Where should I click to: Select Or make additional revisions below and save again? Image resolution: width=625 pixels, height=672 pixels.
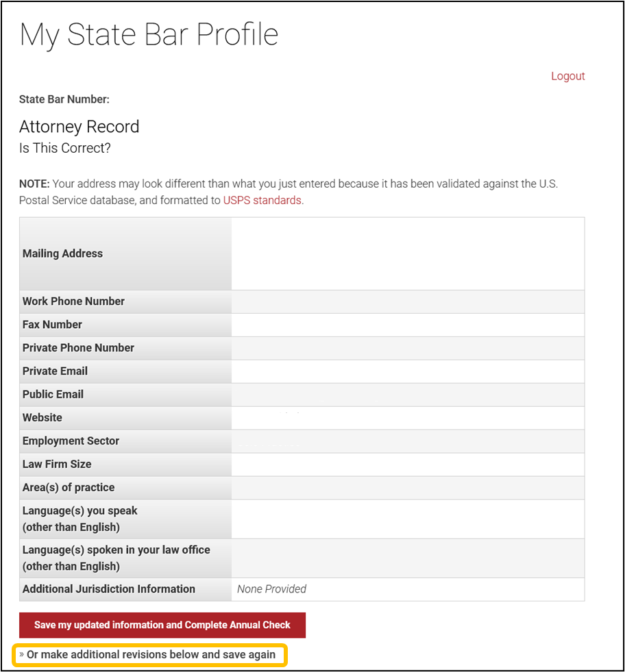click(x=150, y=655)
